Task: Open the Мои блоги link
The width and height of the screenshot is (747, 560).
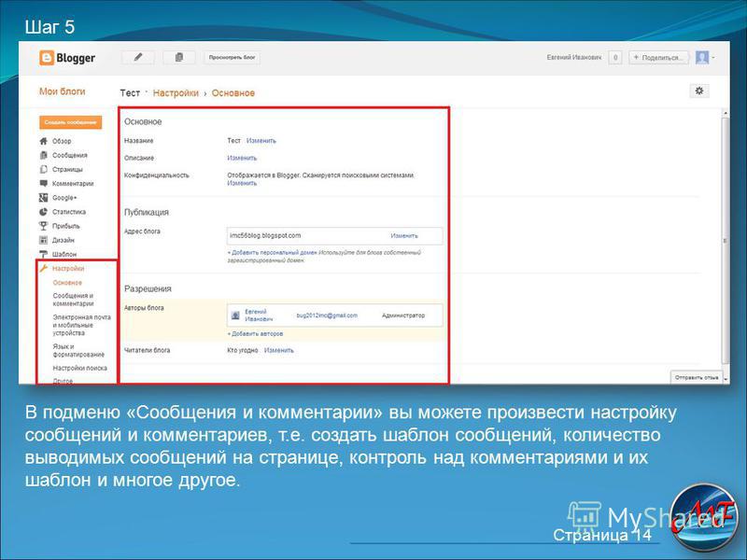Action: click(62, 91)
